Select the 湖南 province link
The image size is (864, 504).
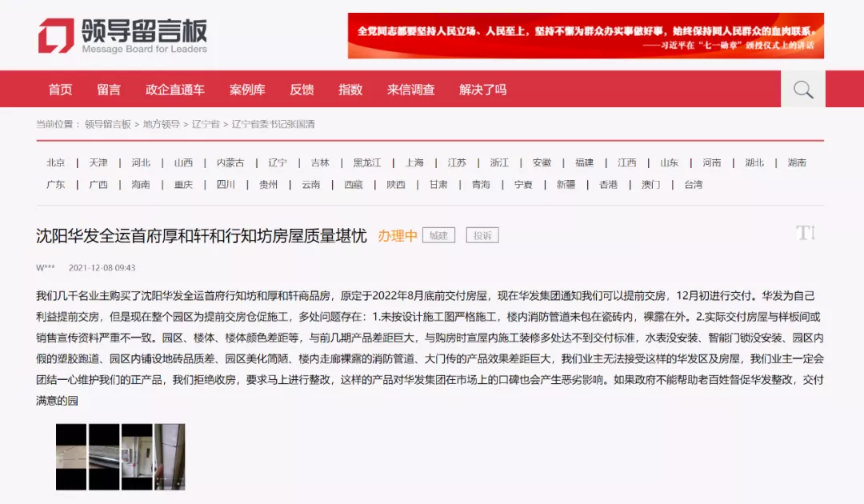coord(797,162)
